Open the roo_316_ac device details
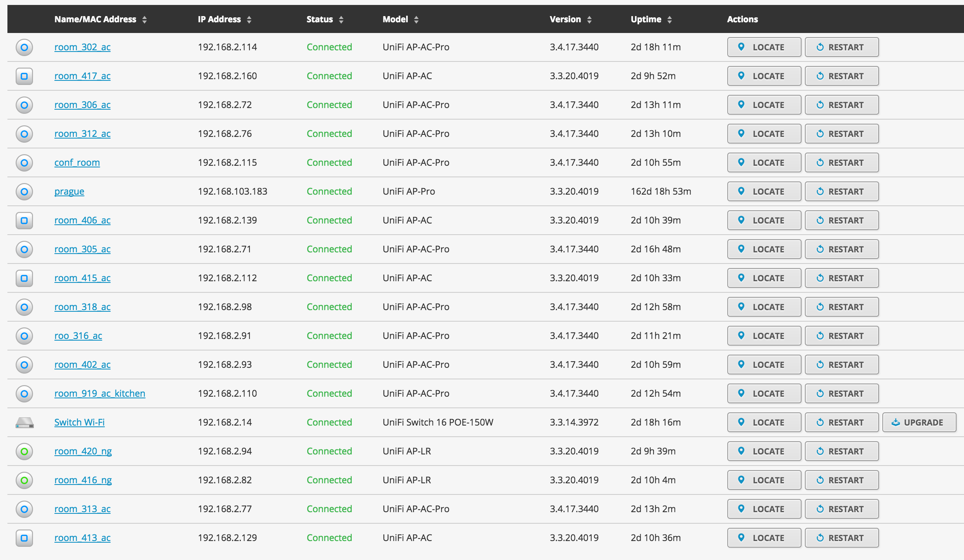964x560 pixels. 78,336
